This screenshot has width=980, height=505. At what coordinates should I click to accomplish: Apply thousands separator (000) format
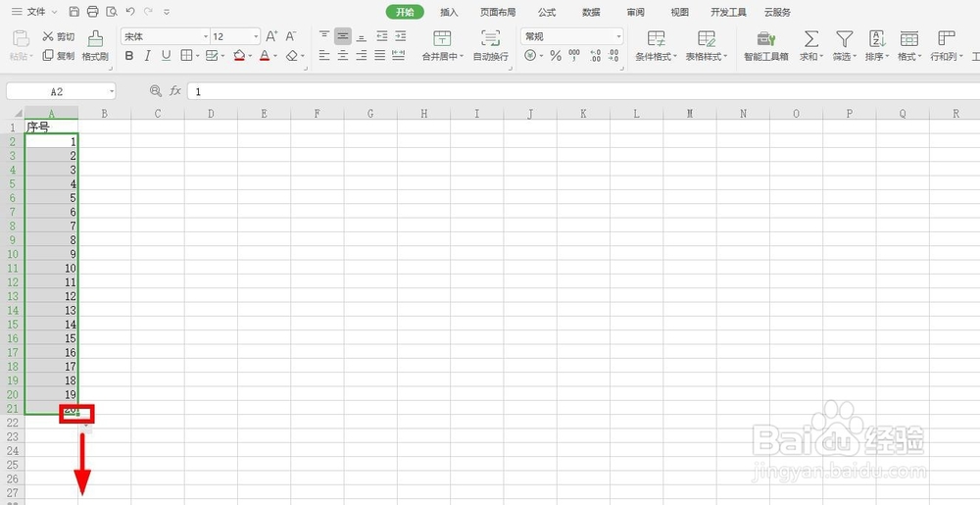(x=574, y=56)
